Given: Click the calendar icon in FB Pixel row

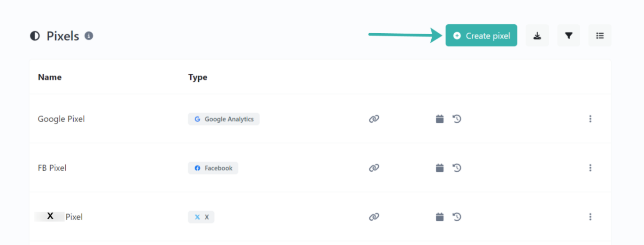Looking at the screenshot, I should (x=440, y=168).
